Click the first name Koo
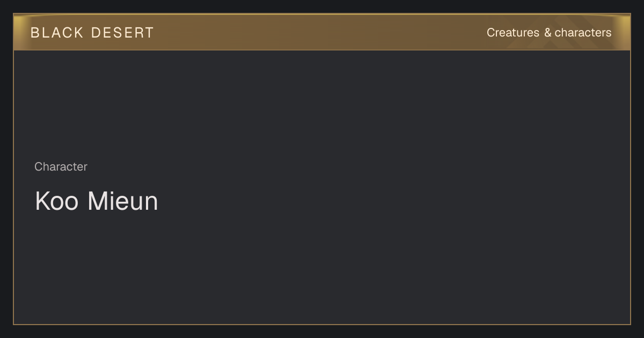The width and height of the screenshot is (644, 338). click(56, 201)
